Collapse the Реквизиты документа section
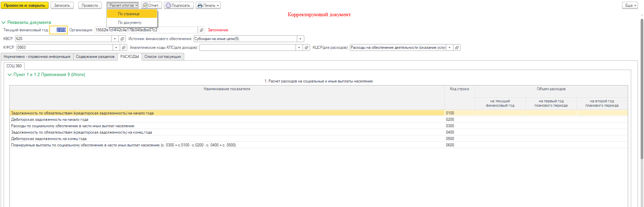The width and height of the screenshot is (644, 207). 4,23
